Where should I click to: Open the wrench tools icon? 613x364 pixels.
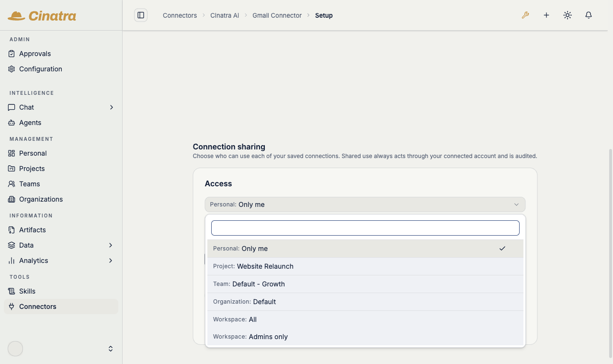(x=525, y=15)
